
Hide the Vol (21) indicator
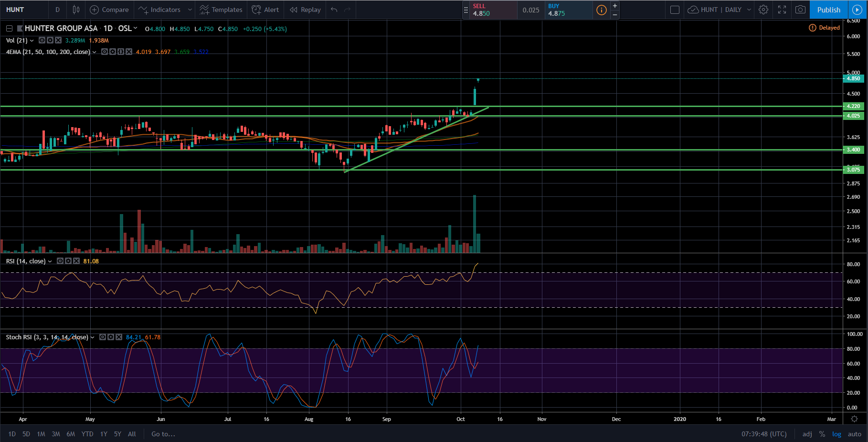click(x=42, y=41)
